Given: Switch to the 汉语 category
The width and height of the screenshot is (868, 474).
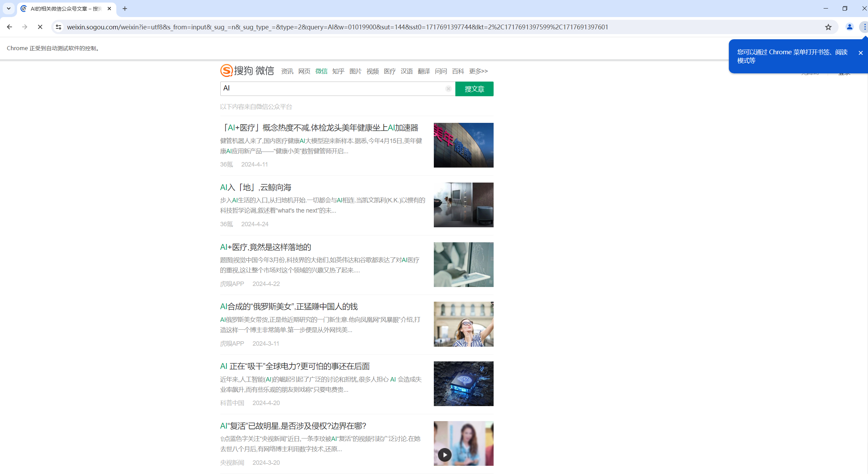Looking at the screenshot, I should click(x=407, y=71).
